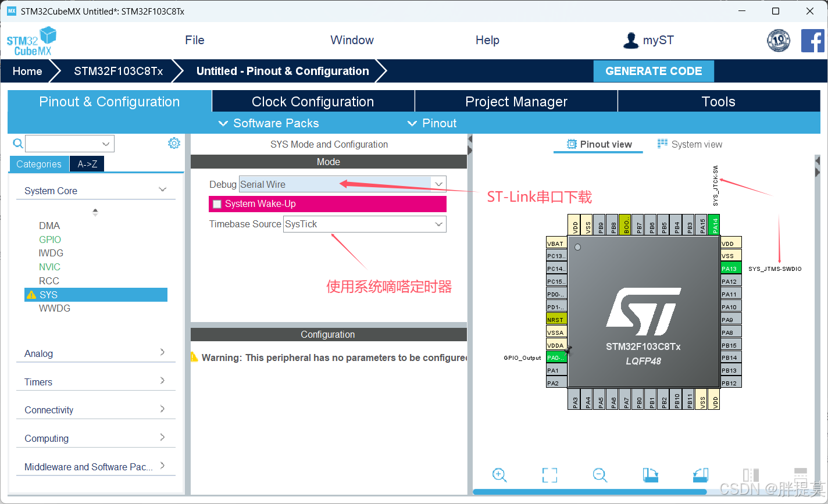Fit the chip to the view area

(x=549, y=475)
